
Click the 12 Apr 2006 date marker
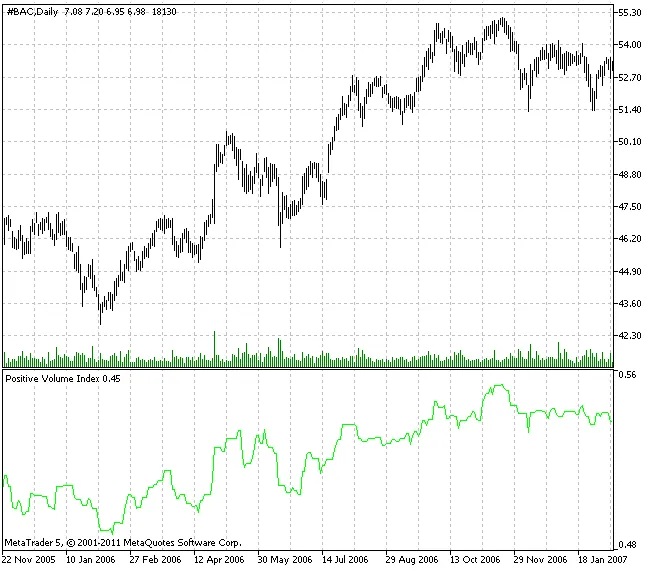pyautogui.click(x=217, y=561)
